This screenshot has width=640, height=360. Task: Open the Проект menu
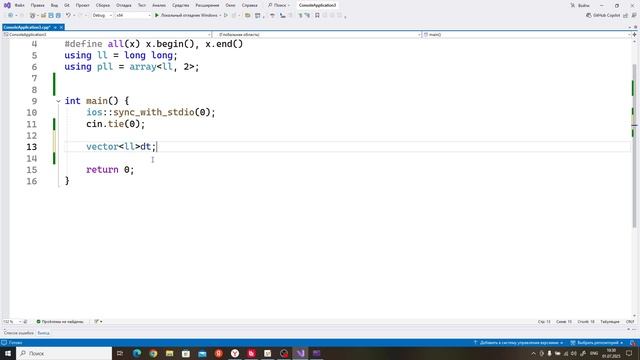click(x=82, y=5)
